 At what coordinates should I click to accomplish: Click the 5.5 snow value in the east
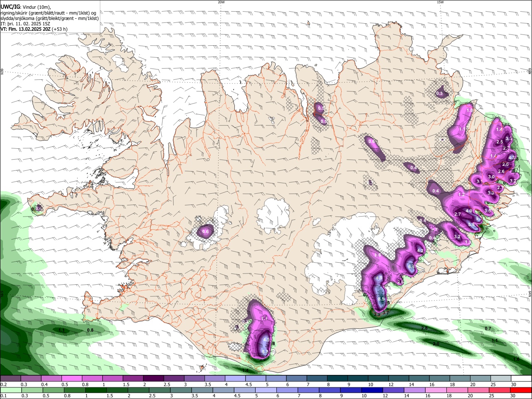coord(471,224)
